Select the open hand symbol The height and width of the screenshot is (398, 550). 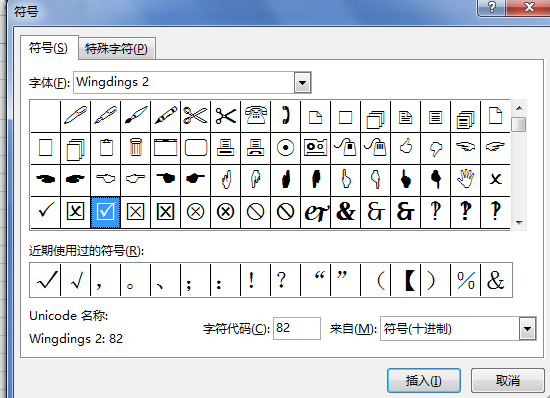(465, 179)
